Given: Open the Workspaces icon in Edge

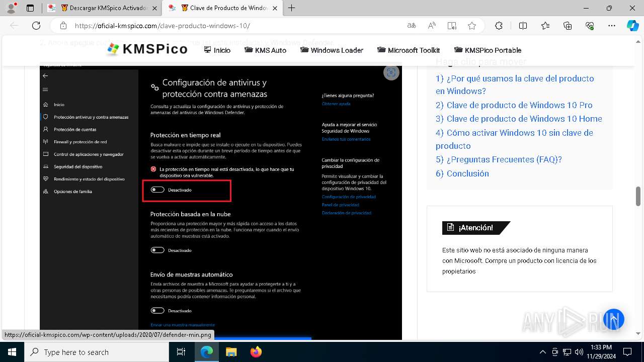Looking at the screenshot, I should coord(30,8).
